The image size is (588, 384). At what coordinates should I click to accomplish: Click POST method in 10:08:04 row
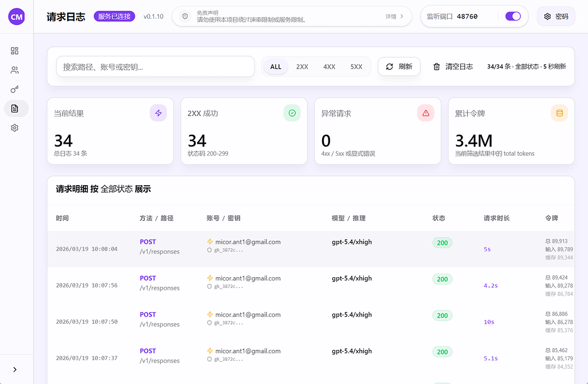pos(148,242)
